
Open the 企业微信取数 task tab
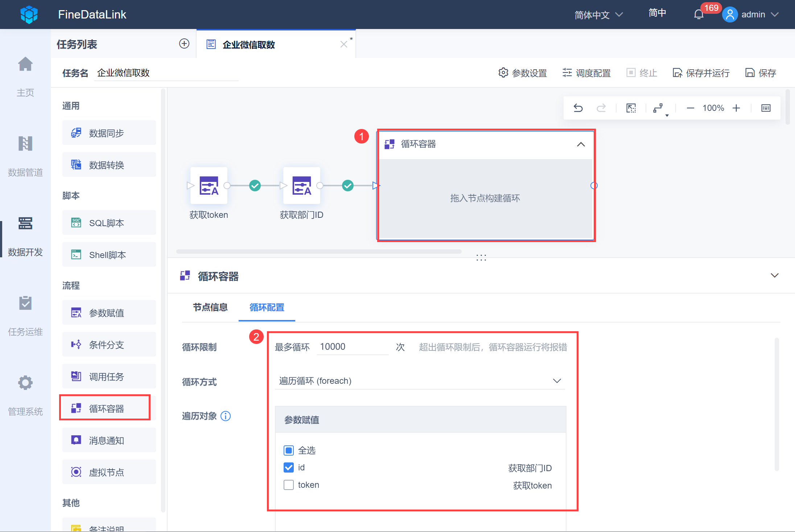(249, 45)
